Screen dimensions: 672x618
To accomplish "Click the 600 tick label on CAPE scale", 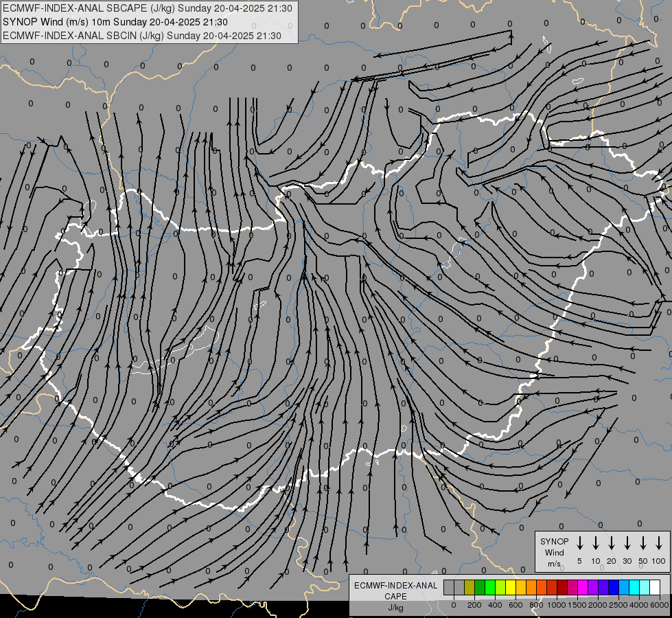I will (x=515, y=605).
